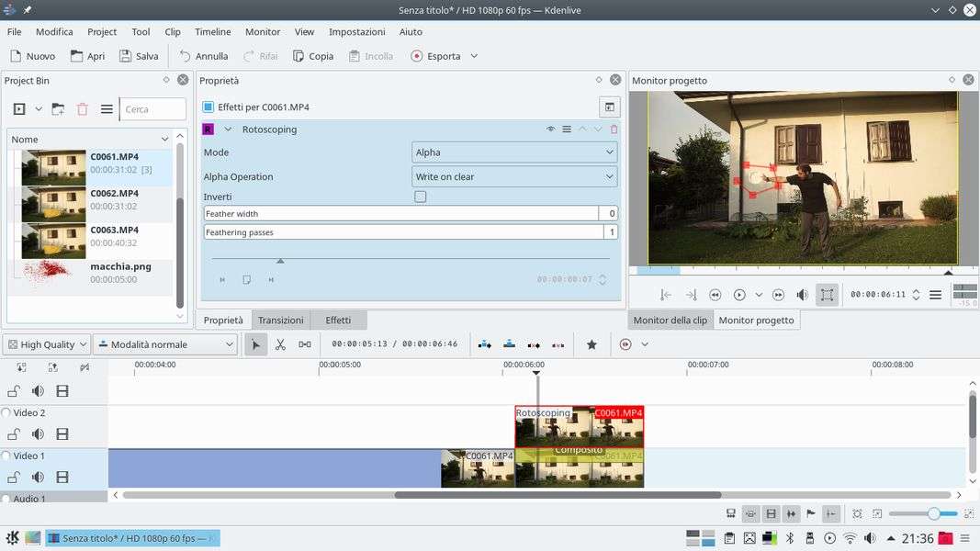Toggle the lock on Video 1 track
980x551 pixels.
pos(14,478)
